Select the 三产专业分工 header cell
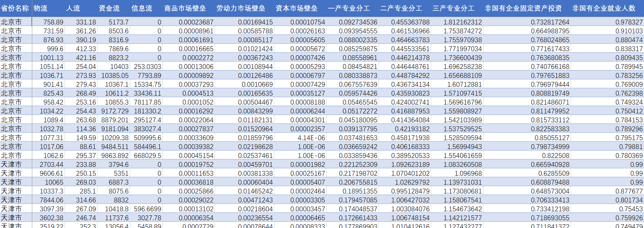This screenshot has height=228, width=644. pos(453,8)
